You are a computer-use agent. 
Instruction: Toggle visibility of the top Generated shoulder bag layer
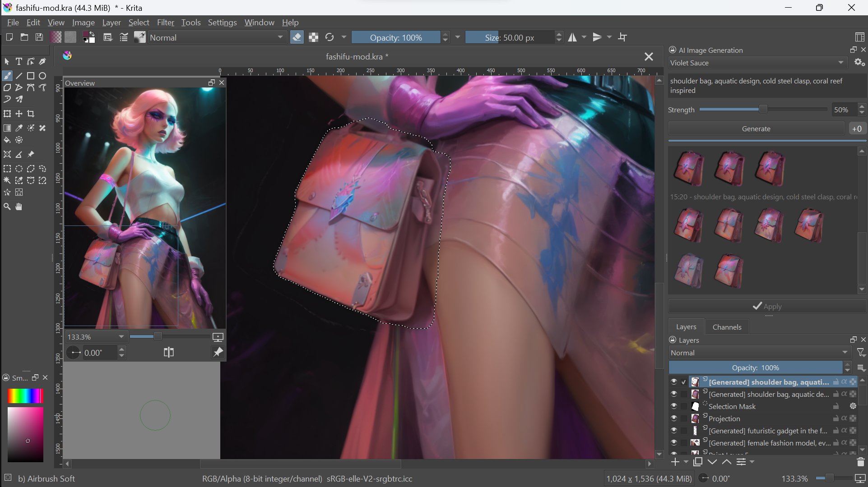674,382
